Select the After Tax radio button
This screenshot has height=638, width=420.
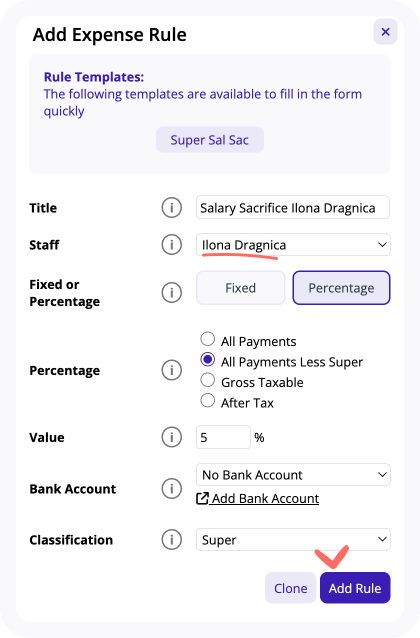208,401
